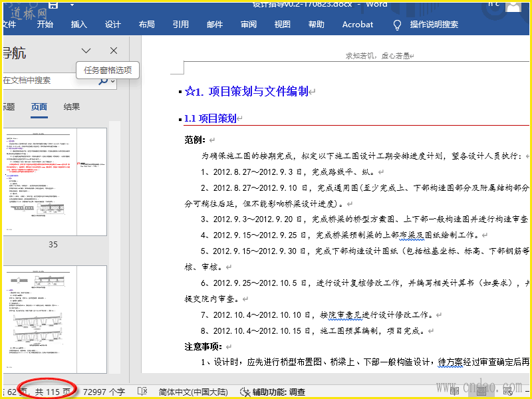Viewport: 532px width, 399px height.
Task: Open the 视图 (View) ribbon tab
Action: click(x=282, y=25)
